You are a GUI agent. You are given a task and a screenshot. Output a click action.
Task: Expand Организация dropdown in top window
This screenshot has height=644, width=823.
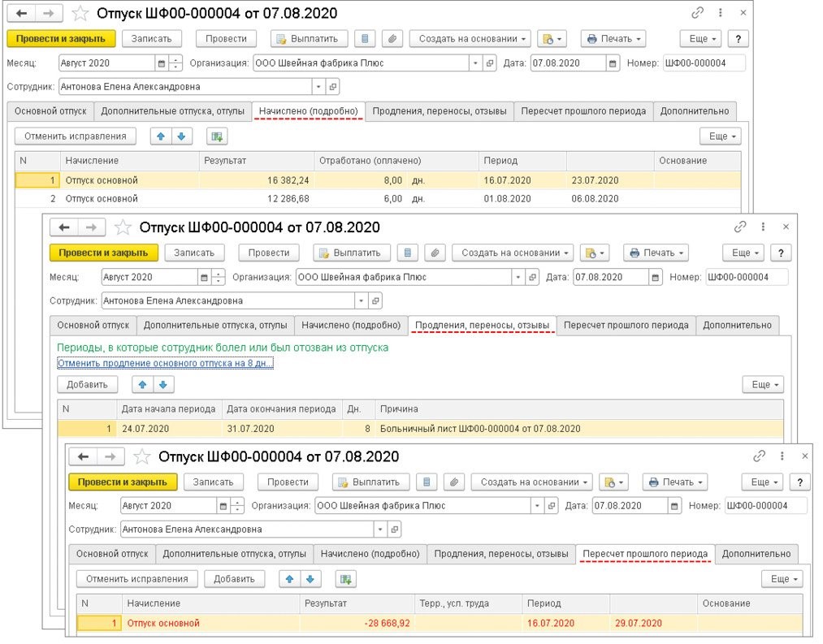pyautogui.click(x=475, y=63)
